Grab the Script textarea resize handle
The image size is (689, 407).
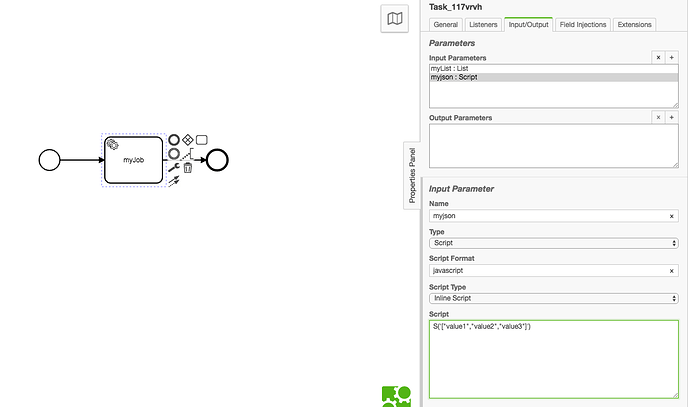pos(675,396)
